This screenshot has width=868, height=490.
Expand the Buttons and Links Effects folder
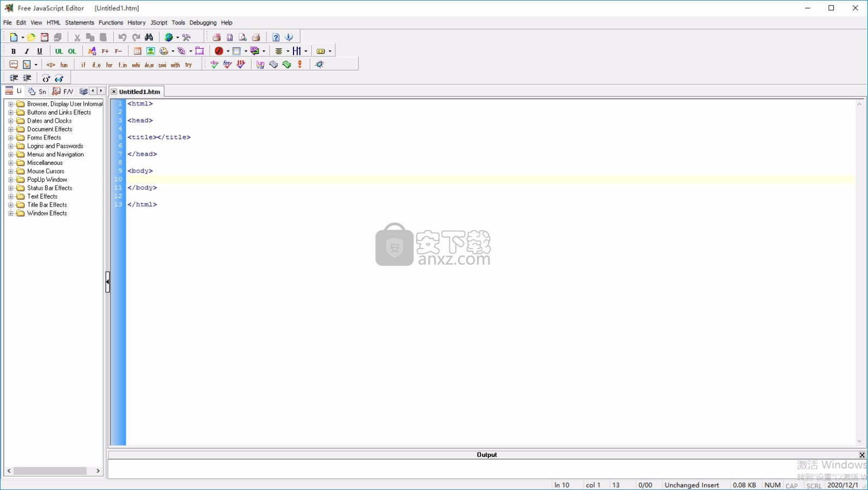[10, 112]
